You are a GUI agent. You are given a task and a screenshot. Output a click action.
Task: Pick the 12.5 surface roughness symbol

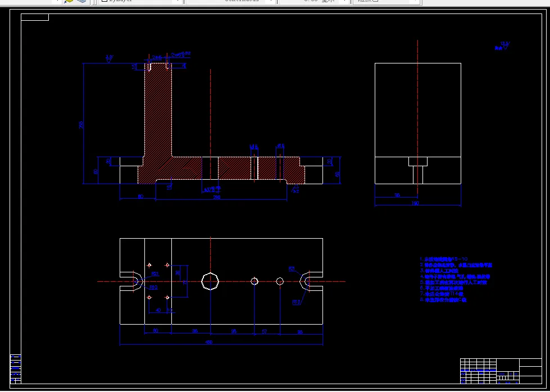[504, 45]
